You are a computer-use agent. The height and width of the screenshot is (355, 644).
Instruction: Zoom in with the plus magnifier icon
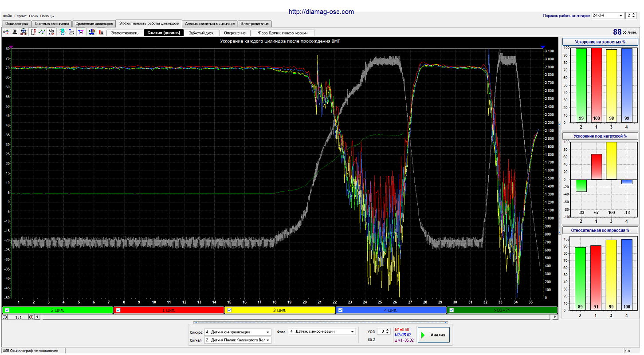click(31, 317)
